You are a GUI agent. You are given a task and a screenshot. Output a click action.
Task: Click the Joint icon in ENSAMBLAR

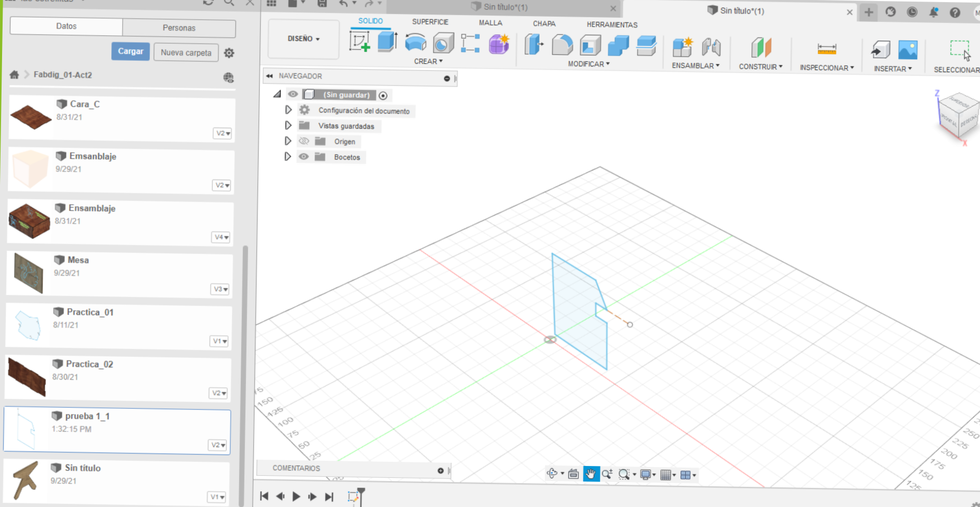[x=711, y=48]
